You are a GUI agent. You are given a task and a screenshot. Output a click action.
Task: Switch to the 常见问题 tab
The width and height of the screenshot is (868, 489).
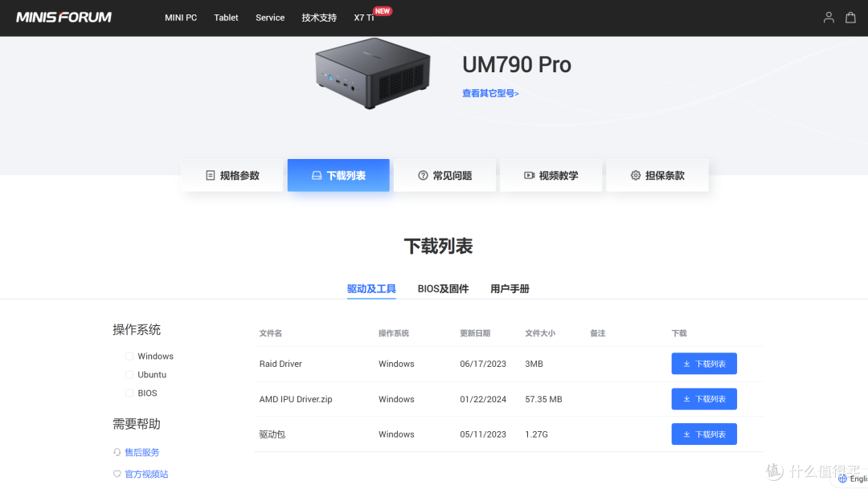click(444, 175)
